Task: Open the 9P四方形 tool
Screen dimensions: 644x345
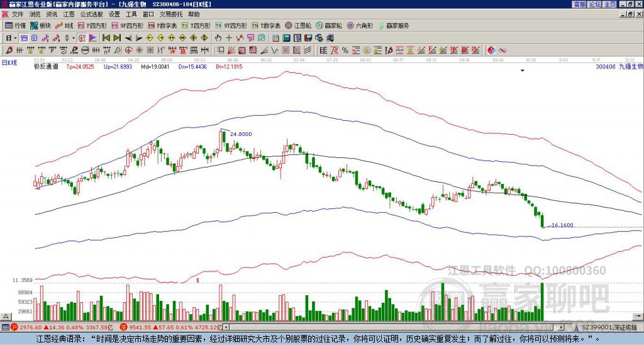Action: [x=128, y=25]
